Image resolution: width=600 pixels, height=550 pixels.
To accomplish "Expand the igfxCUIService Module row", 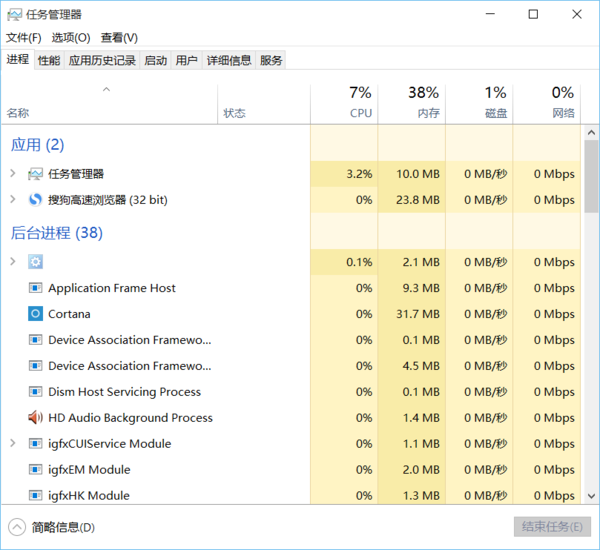I will click(x=13, y=443).
